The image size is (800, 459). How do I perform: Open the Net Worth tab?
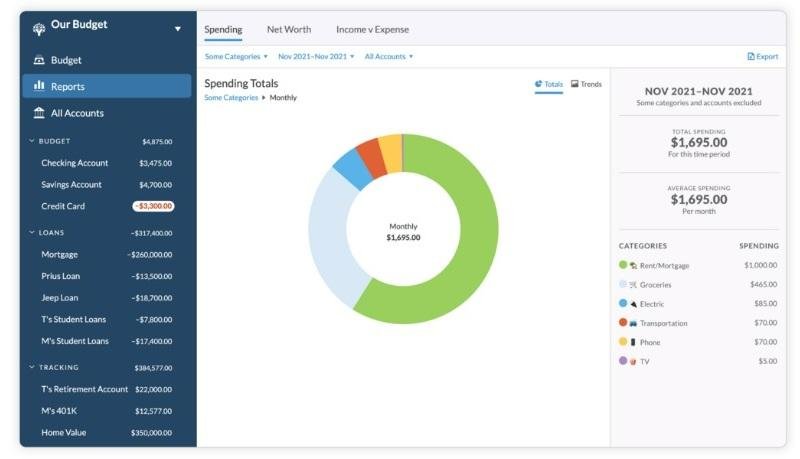pos(289,30)
